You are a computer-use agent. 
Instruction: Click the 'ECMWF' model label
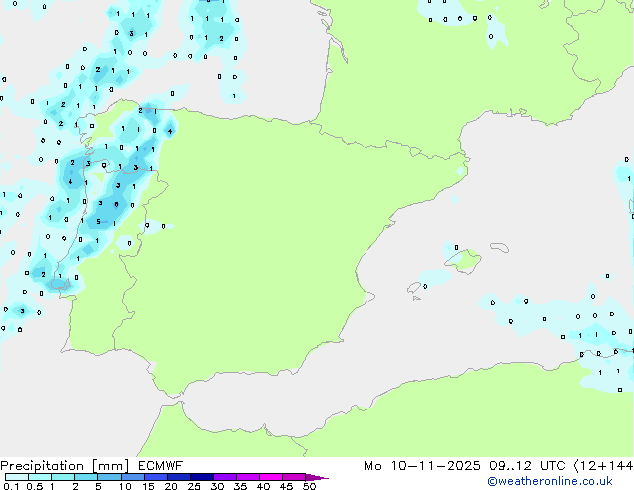[161, 466]
